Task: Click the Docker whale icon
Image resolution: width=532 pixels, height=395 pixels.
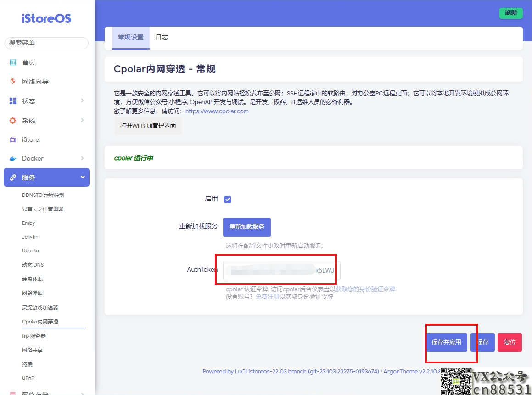Action: 13,159
